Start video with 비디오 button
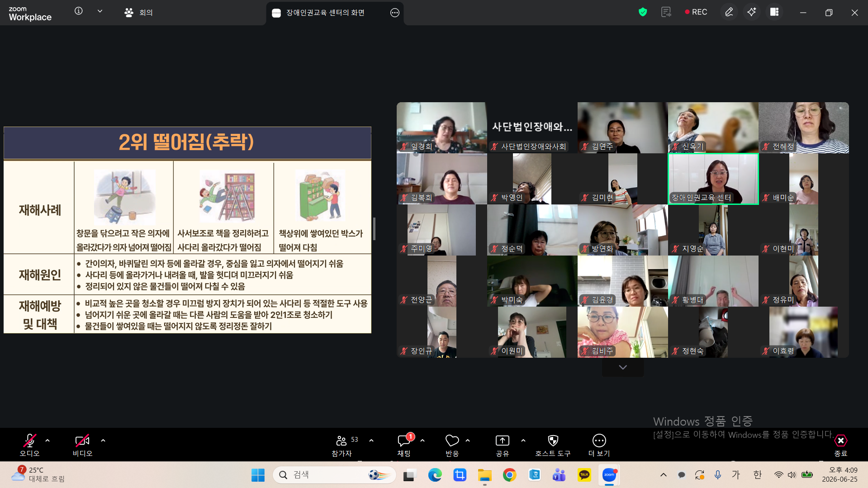 [82, 445]
